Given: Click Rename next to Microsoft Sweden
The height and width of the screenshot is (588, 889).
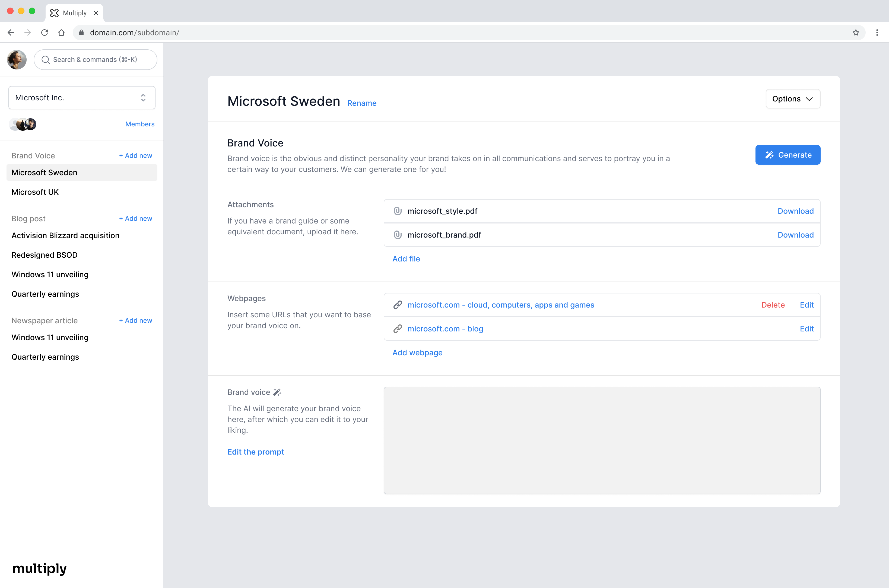Looking at the screenshot, I should tap(362, 103).
